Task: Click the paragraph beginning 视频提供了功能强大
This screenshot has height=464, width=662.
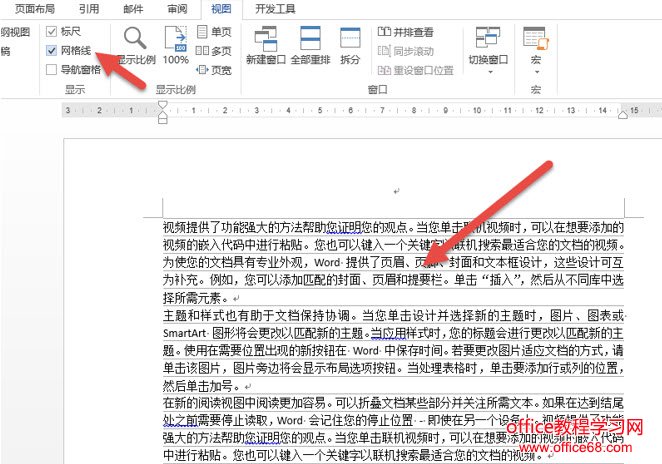Action: (393, 262)
